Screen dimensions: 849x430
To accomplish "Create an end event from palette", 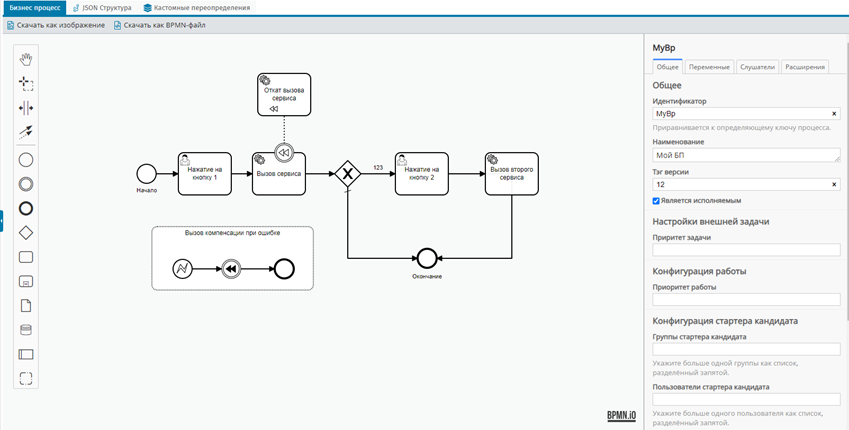I will tap(26, 209).
